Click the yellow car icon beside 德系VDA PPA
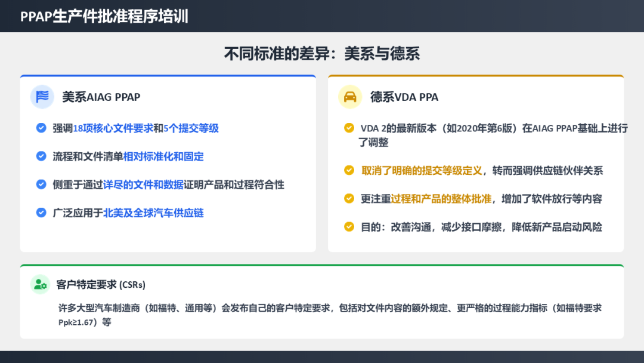This screenshot has height=363, width=644. [x=350, y=97]
